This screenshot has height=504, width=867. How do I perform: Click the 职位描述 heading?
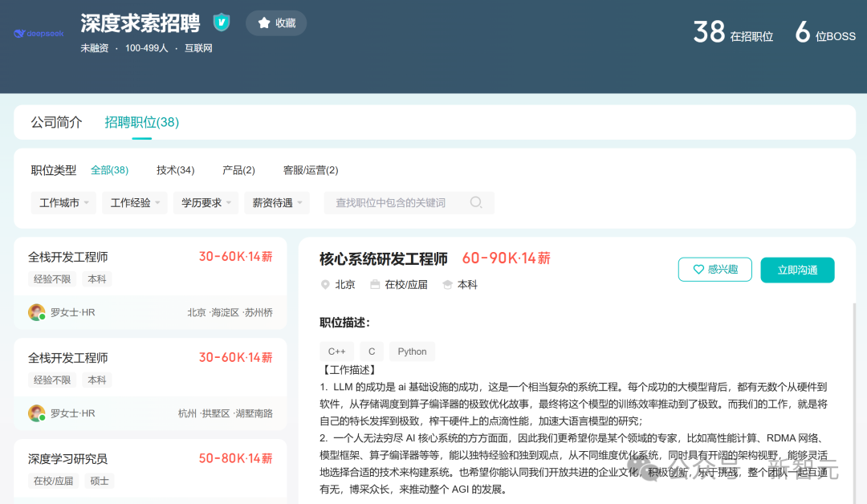[x=344, y=323]
